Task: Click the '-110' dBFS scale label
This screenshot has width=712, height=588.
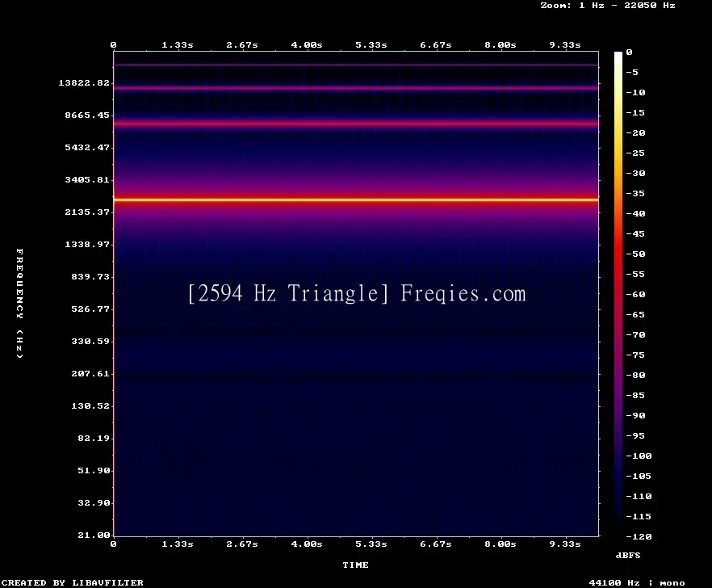Action: pos(639,496)
